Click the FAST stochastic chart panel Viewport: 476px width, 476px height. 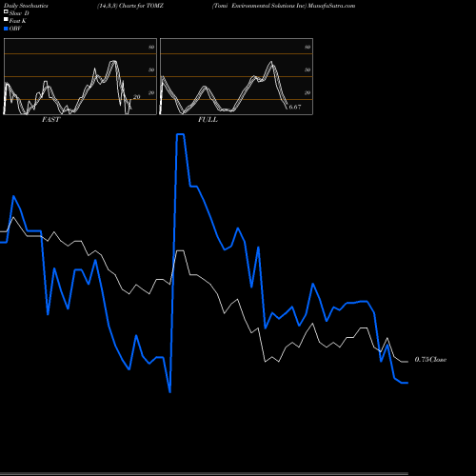(x=80, y=76)
